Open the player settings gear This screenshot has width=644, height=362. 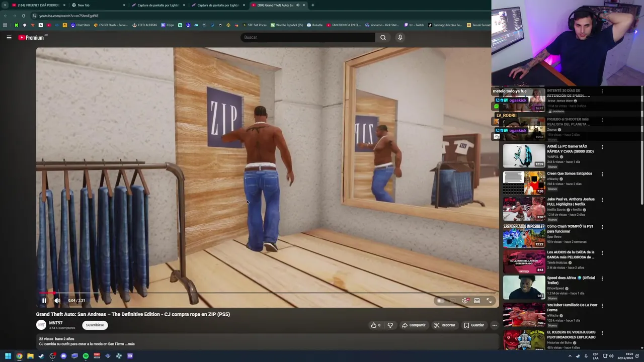[x=465, y=301]
